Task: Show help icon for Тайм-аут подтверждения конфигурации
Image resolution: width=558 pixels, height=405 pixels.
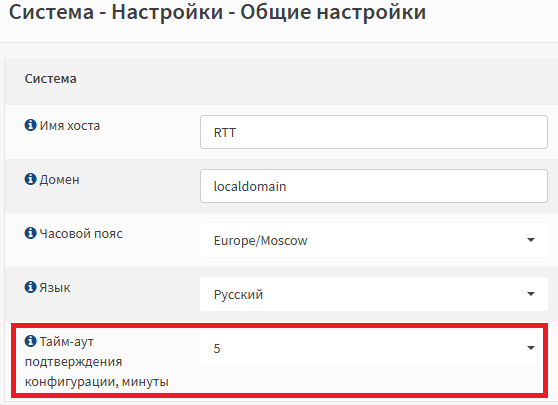Action: (30, 341)
